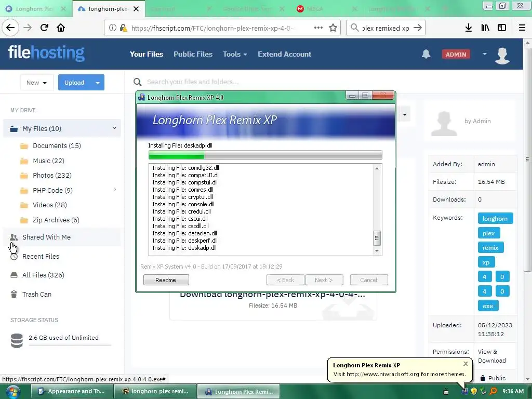Click the All Files drive icon

(x=14, y=275)
